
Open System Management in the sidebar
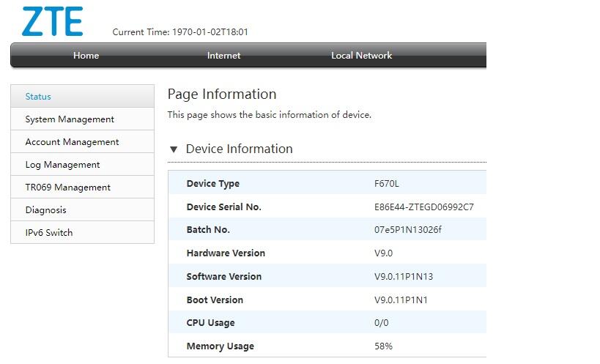(70, 119)
